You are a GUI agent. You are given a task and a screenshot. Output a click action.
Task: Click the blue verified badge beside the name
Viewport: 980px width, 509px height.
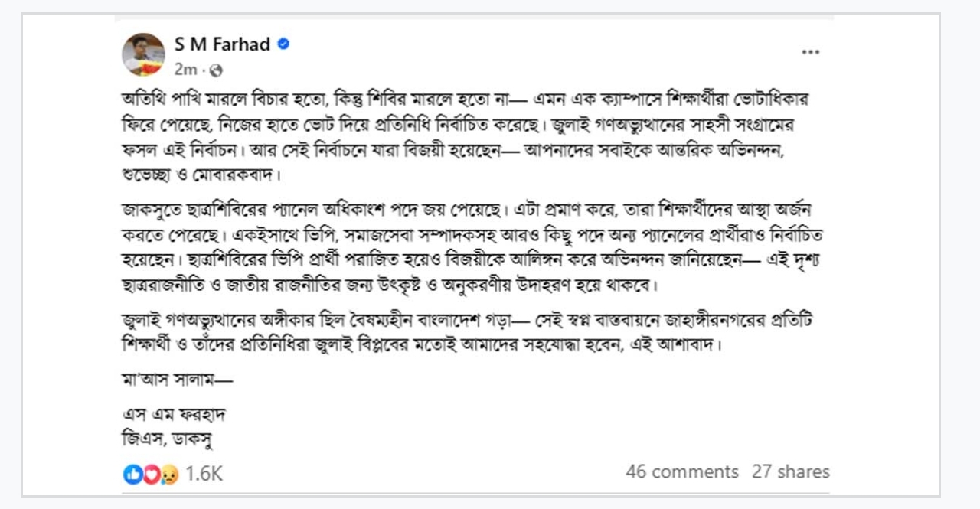click(283, 44)
